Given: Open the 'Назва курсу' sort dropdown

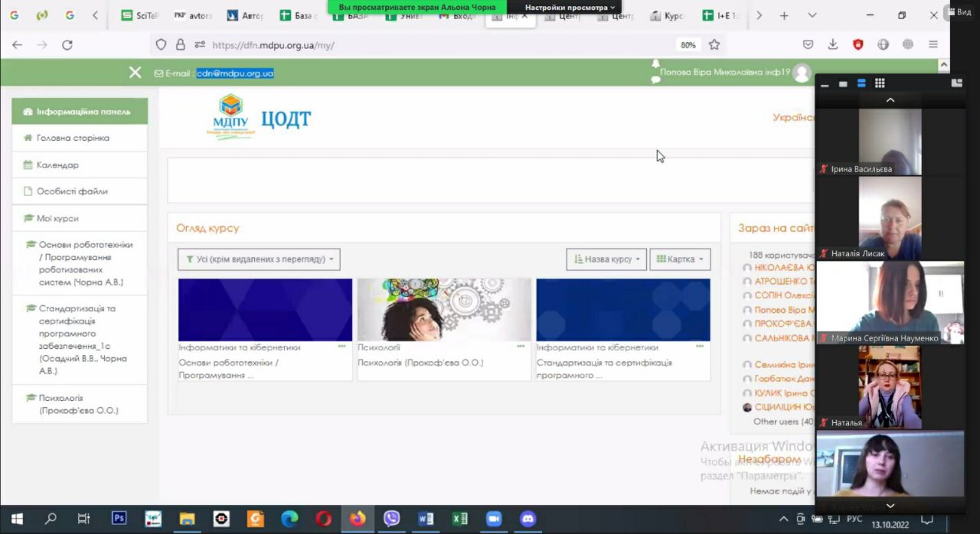Looking at the screenshot, I should (x=606, y=259).
